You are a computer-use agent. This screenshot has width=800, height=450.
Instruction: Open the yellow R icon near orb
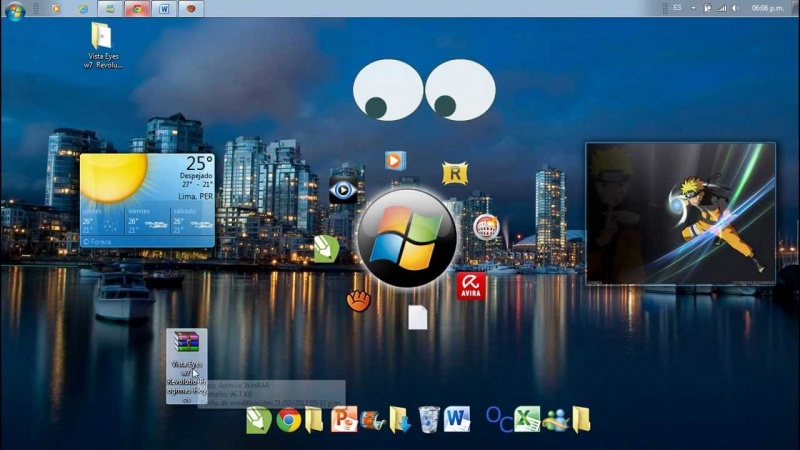click(x=455, y=174)
